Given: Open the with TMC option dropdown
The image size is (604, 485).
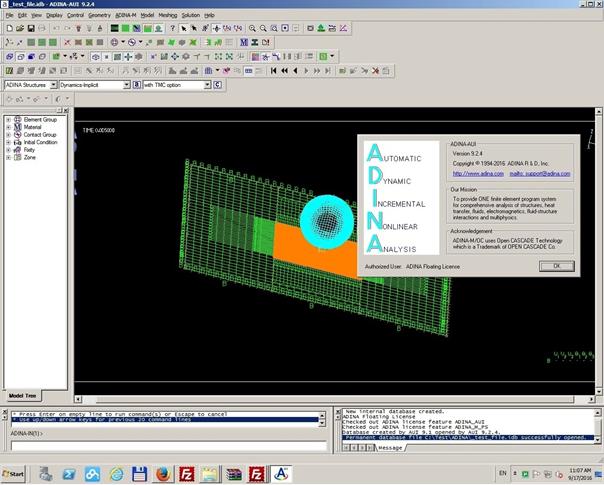Looking at the screenshot, I should pos(207,85).
